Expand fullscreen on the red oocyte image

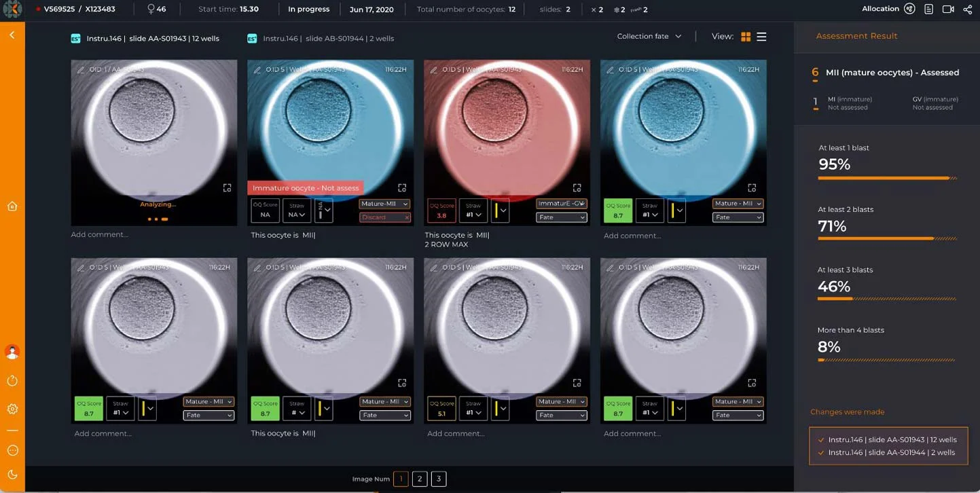[577, 187]
